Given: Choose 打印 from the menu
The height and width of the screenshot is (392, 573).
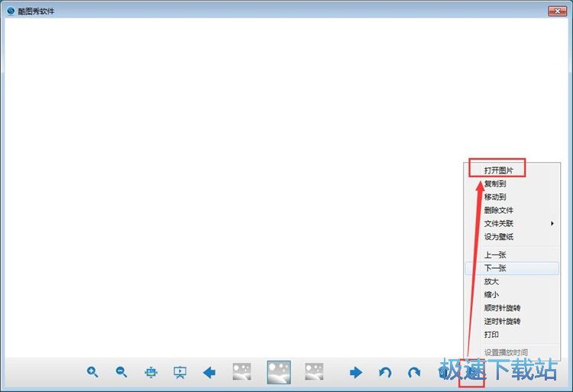Looking at the screenshot, I should pyautogui.click(x=512, y=334).
